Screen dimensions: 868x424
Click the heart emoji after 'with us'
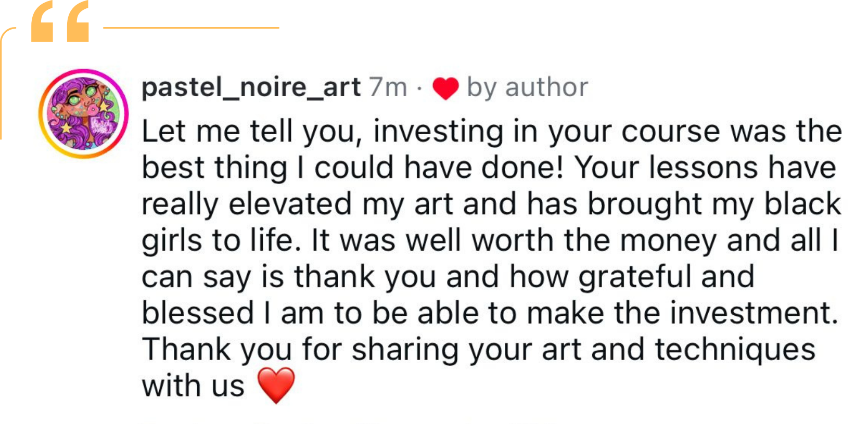coord(276,386)
